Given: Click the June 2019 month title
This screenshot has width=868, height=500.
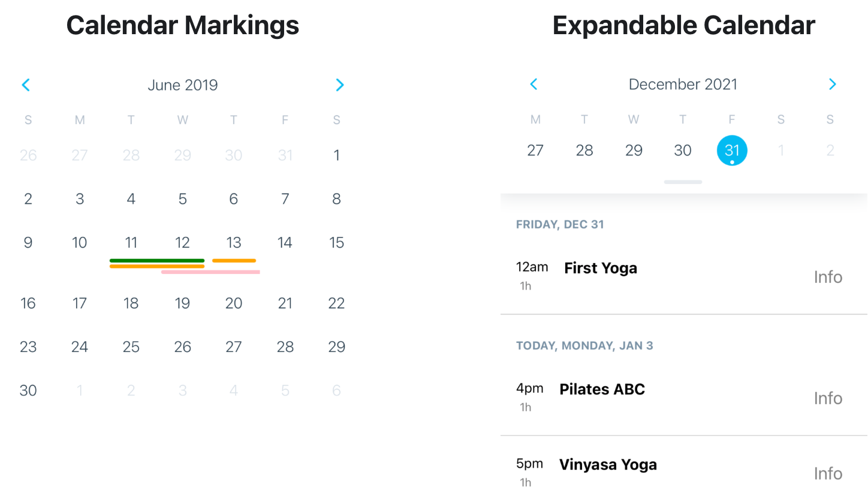Looking at the screenshot, I should (x=183, y=85).
